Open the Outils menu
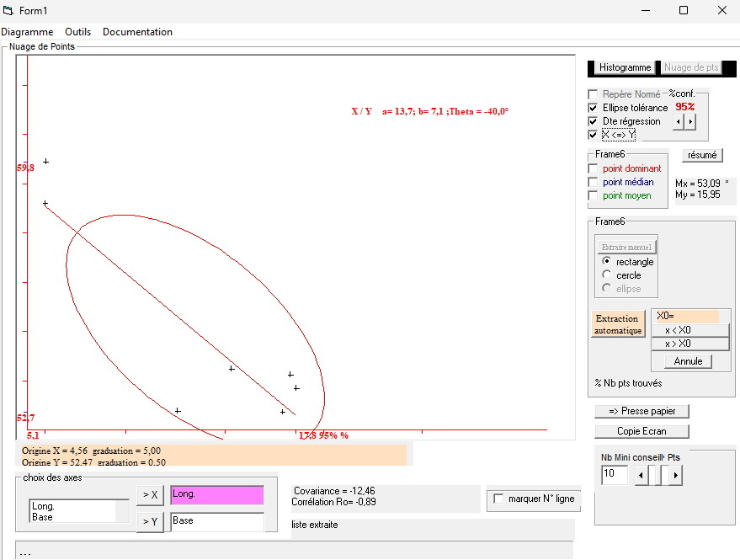Viewport: 740px width, 560px height. [77, 32]
